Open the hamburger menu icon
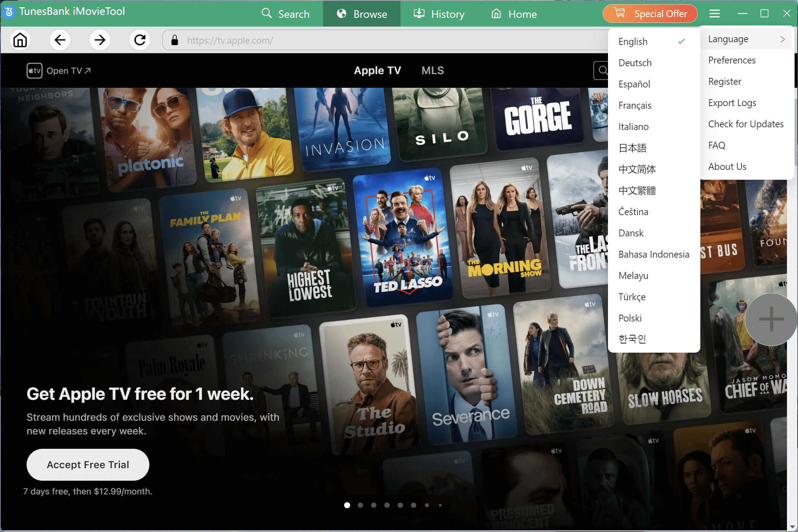798x532 pixels. point(714,14)
